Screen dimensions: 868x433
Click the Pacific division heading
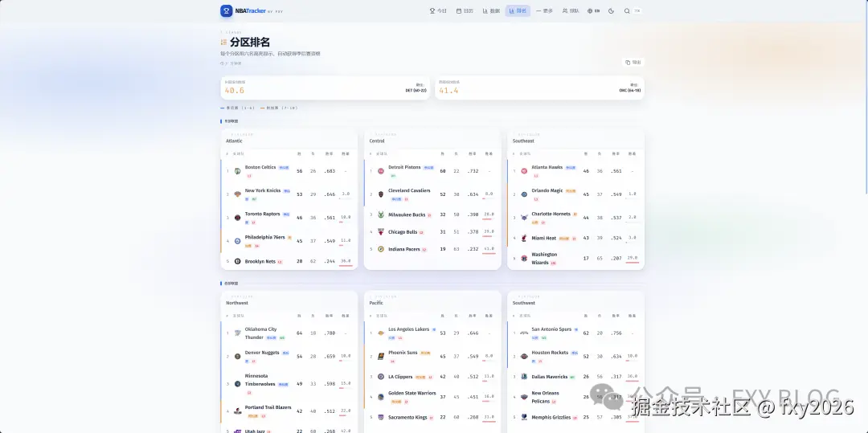(x=376, y=303)
